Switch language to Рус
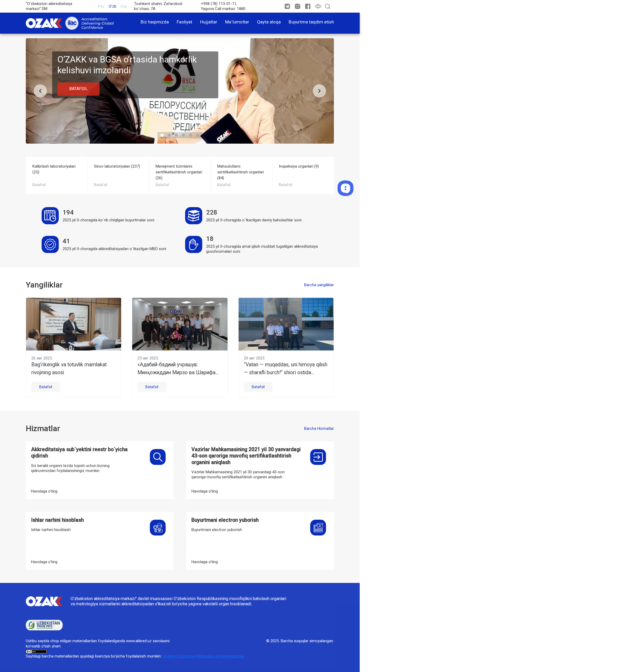642x672 pixels. click(101, 7)
